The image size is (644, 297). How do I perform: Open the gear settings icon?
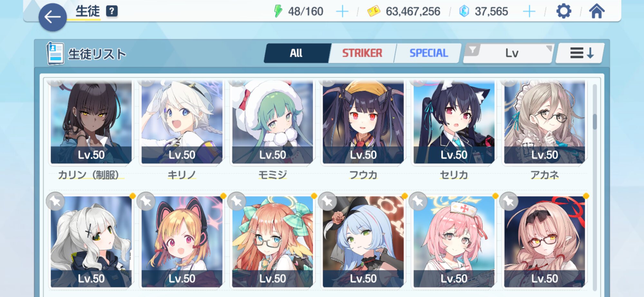564,11
